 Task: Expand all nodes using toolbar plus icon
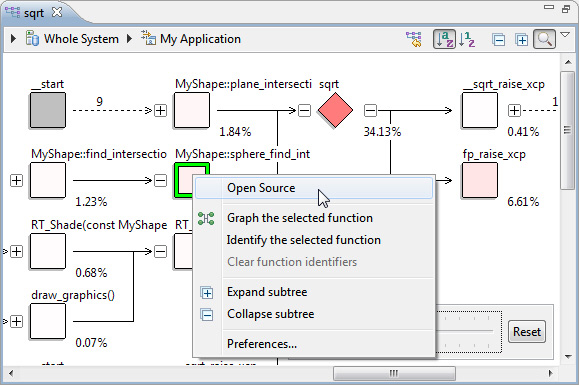(x=521, y=39)
